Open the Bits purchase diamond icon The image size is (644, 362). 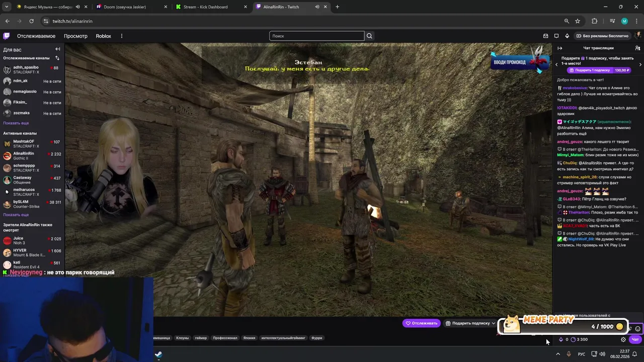pos(567,36)
